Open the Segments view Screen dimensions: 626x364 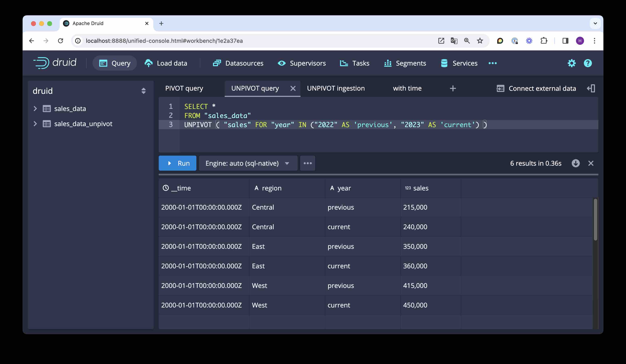pos(405,63)
